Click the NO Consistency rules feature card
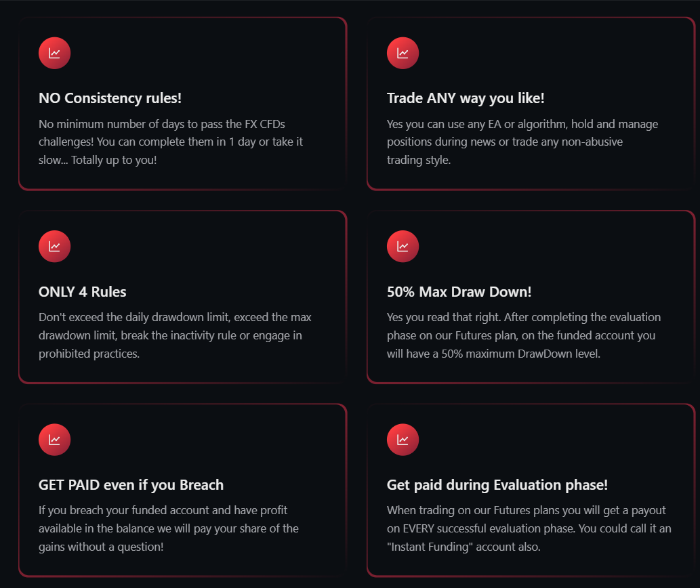 pos(183,103)
